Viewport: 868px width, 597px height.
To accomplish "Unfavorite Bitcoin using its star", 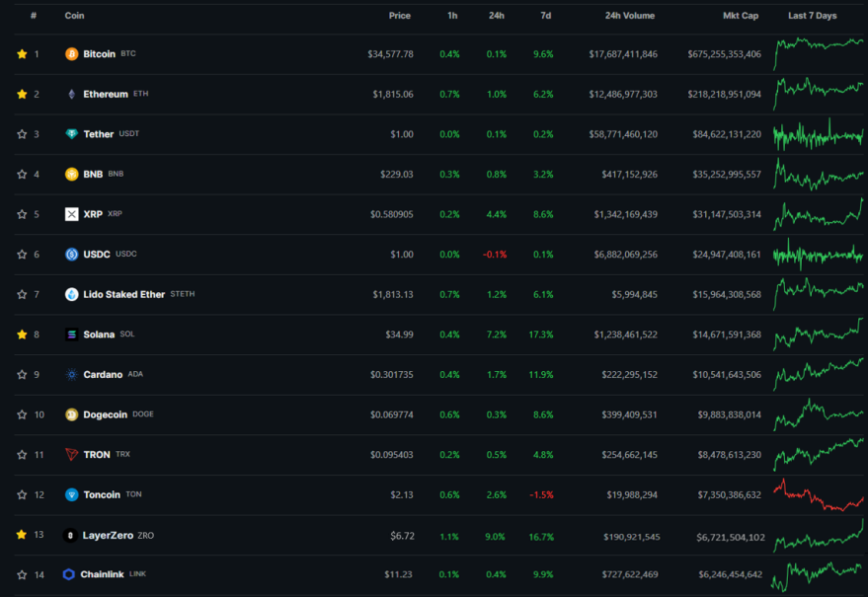I will [x=22, y=53].
